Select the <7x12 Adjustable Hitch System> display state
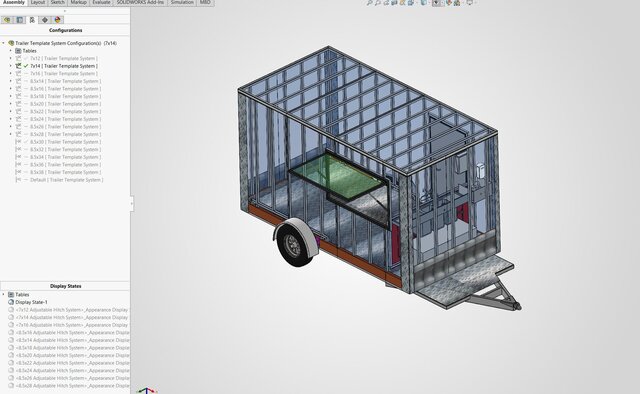The width and height of the screenshot is (640, 394). click(72, 309)
